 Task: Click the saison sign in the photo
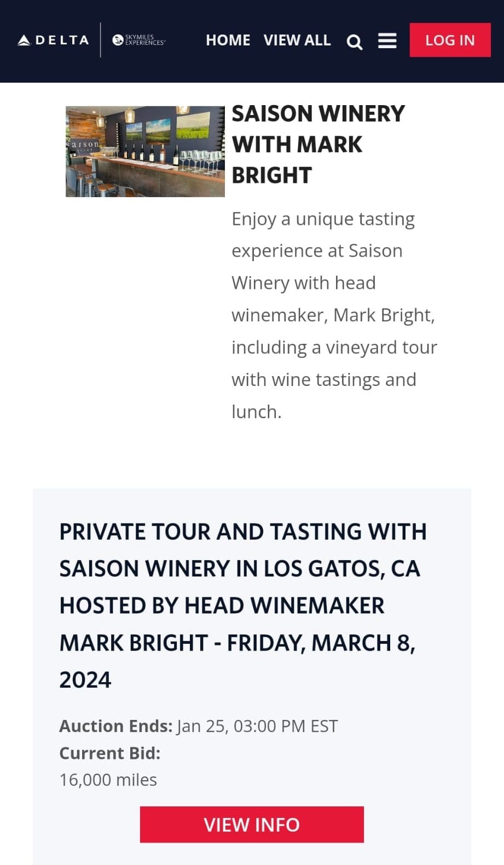(84, 145)
